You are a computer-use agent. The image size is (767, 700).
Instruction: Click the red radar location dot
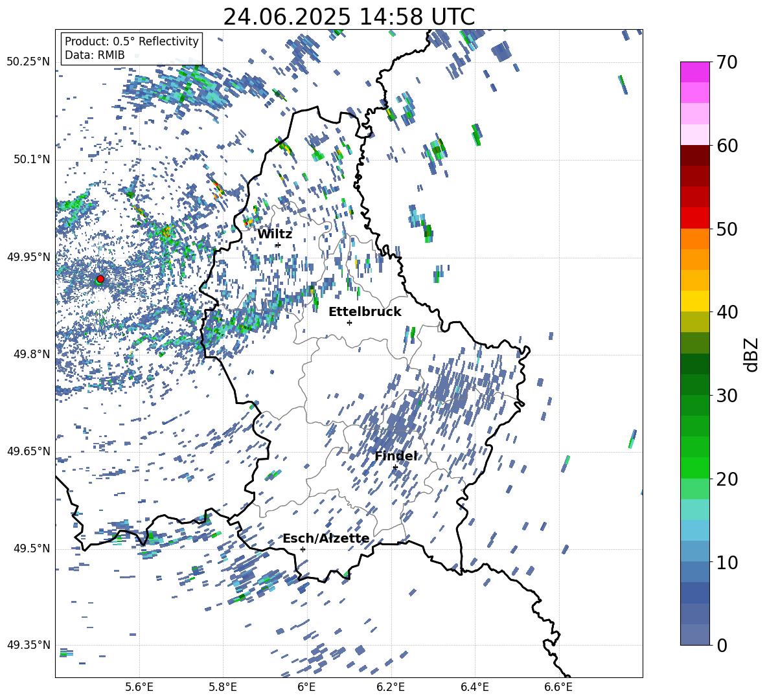pos(100,278)
